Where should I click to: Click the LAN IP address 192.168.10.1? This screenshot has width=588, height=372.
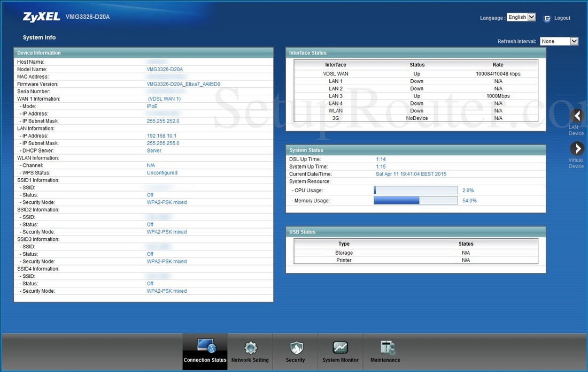[x=161, y=136]
